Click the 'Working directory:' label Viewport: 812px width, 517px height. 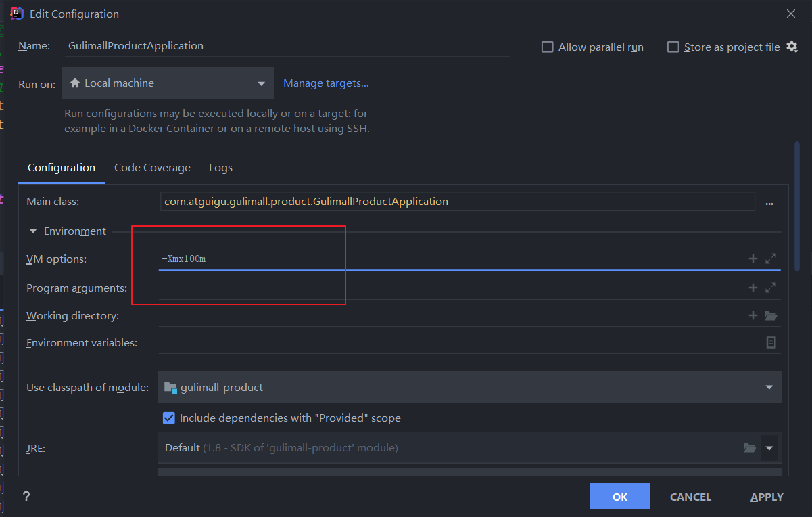pos(72,316)
